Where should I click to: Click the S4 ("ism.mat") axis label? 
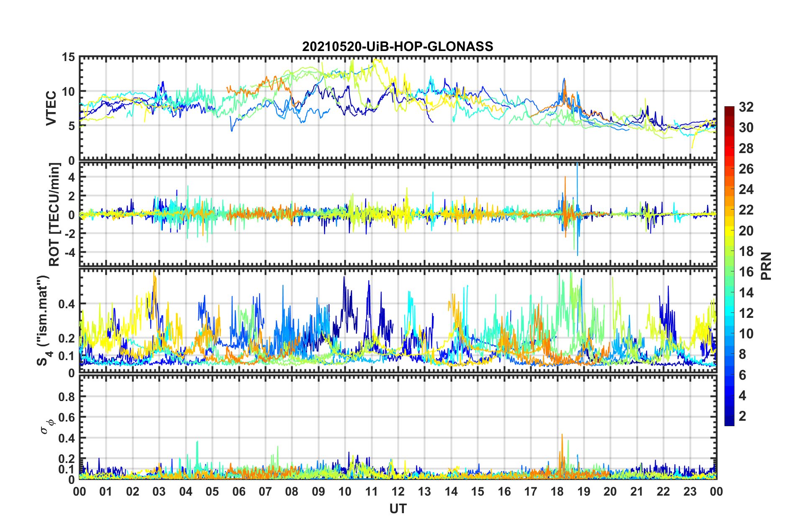(43, 320)
